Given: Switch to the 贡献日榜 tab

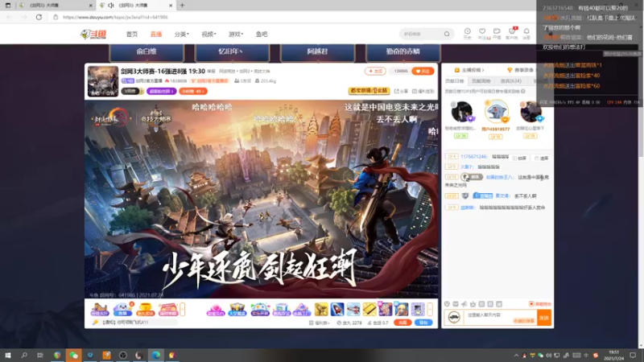Looking at the screenshot, I should [x=454, y=81].
